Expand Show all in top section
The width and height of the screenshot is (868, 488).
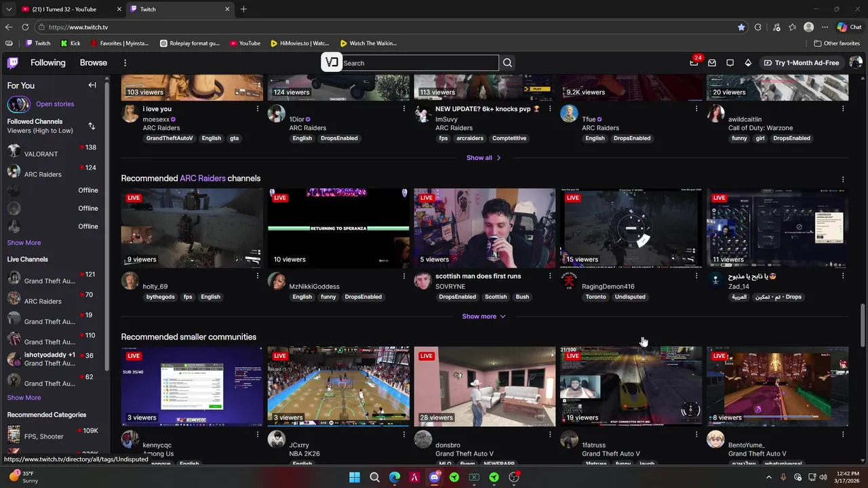[x=484, y=158]
